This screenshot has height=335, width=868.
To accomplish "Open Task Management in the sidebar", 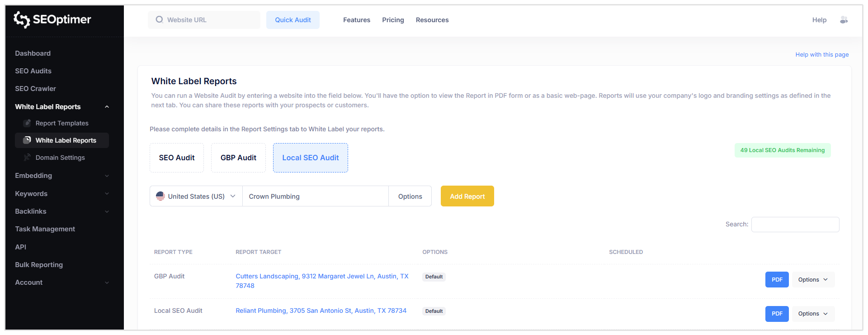I will pos(45,229).
